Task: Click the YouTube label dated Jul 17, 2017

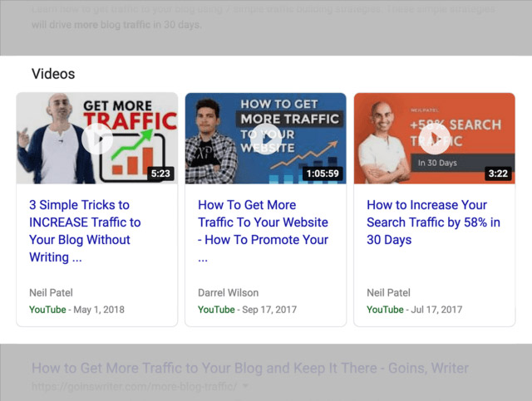Action: tap(385, 310)
